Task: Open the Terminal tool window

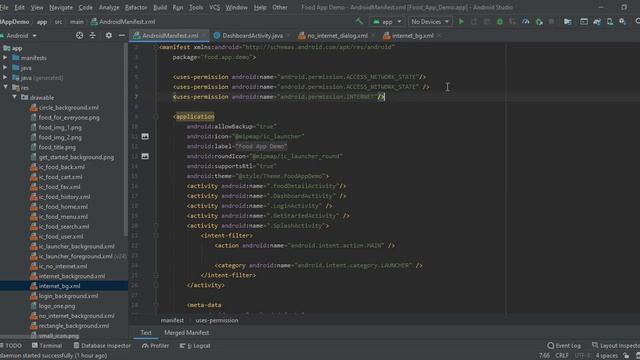Action: click(x=47, y=346)
